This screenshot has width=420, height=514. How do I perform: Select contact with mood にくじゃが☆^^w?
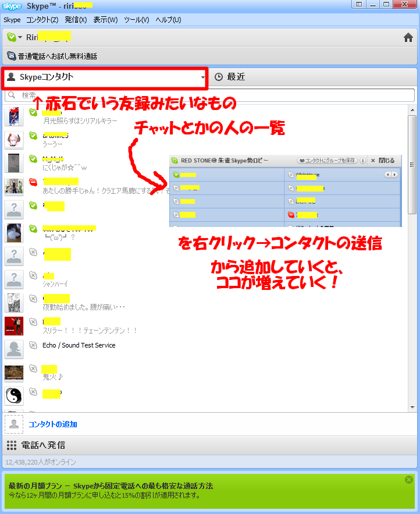pos(205,163)
